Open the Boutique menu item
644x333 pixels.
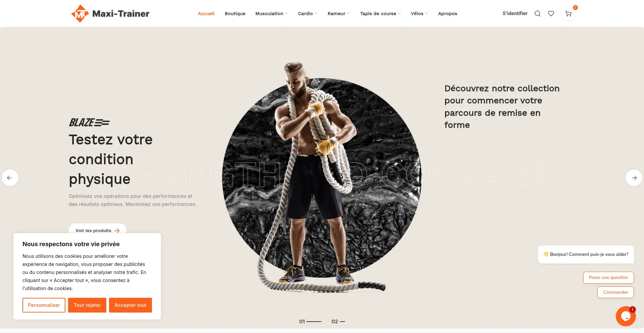click(x=235, y=13)
